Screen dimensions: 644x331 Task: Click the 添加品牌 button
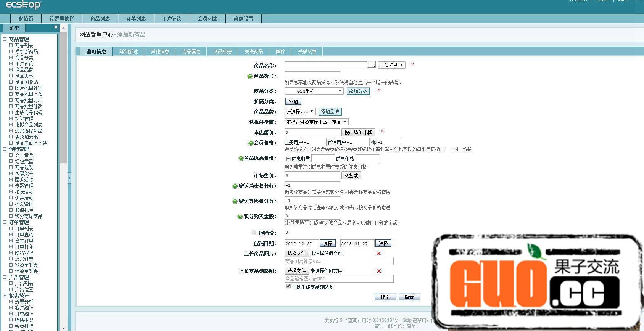click(330, 112)
